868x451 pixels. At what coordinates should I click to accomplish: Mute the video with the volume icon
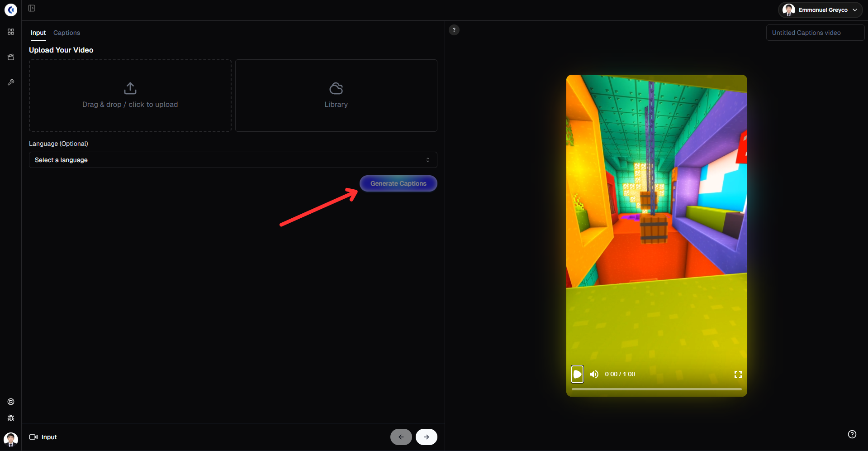[x=594, y=374]
